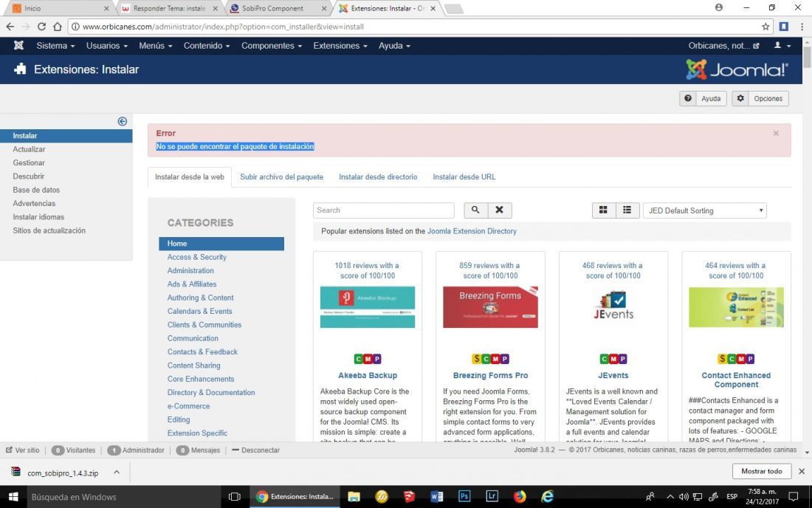
Task: Go to browser home page icon
Action: pyautogui.click(x=58, y=27)
